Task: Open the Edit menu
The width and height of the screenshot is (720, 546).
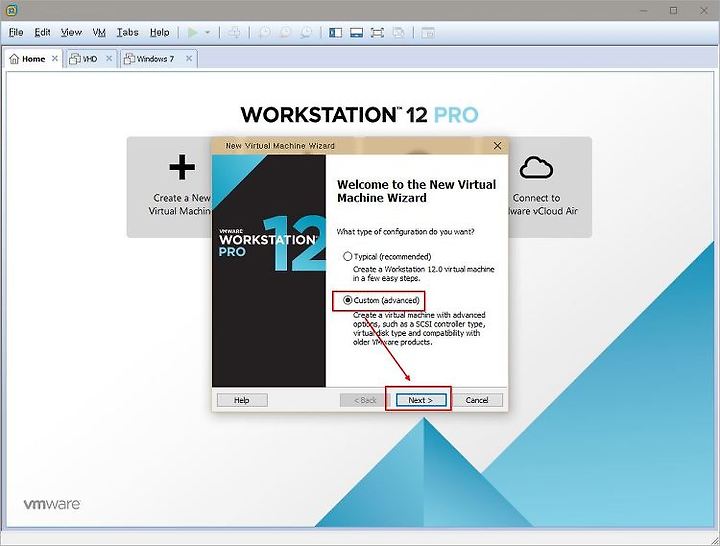Action: (x=42, y=33)
